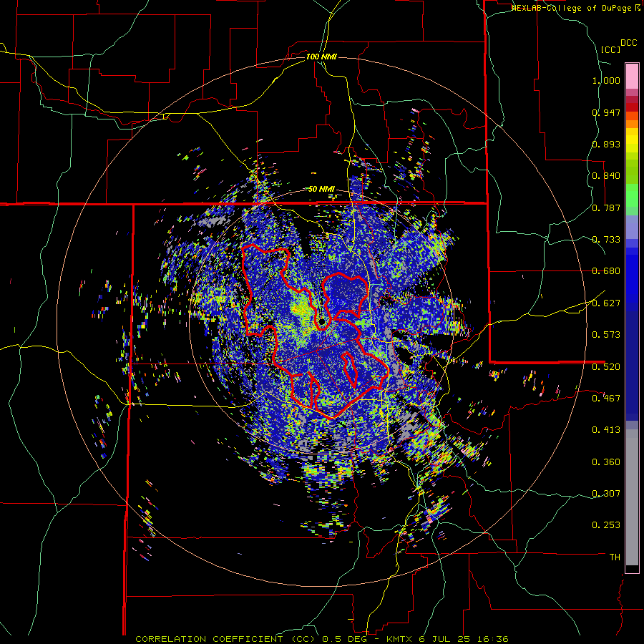Select the 0.947 scale value
The width and height of the screenshot is (644, 644).
pos(606,112)
